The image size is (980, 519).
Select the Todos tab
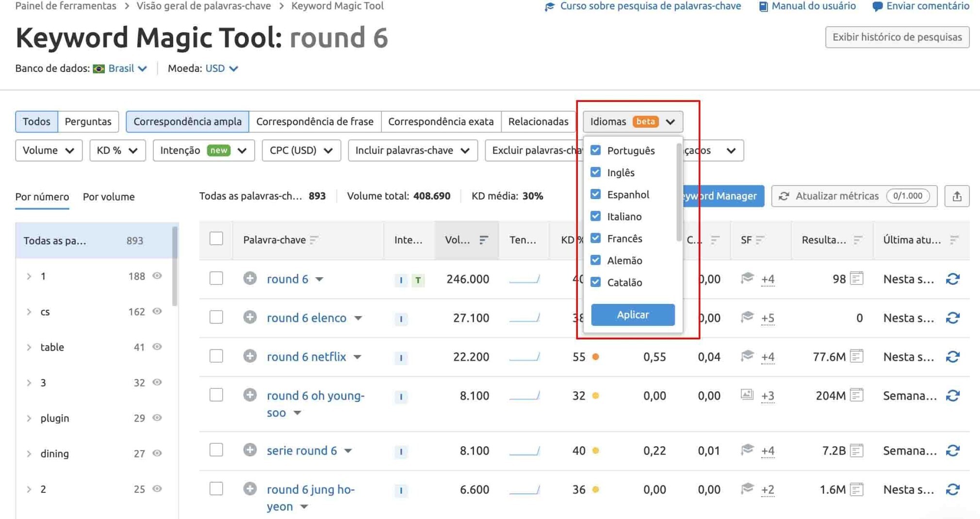[x=36, y=121]
